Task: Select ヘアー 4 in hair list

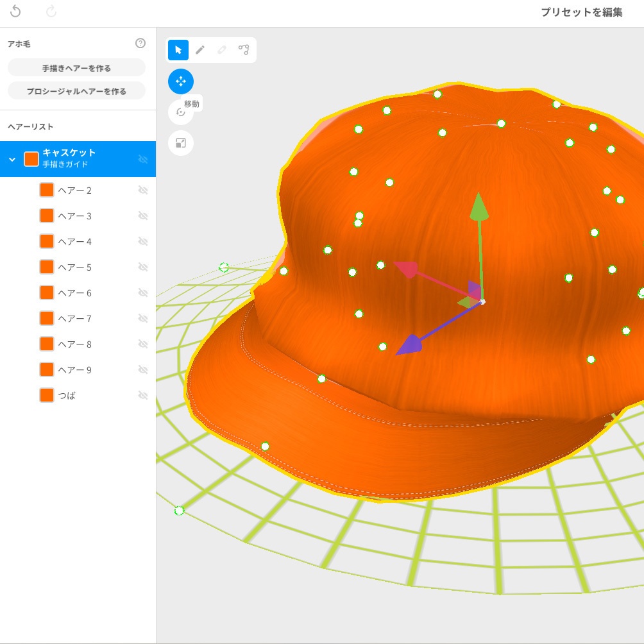Action: tap(78, 241)
